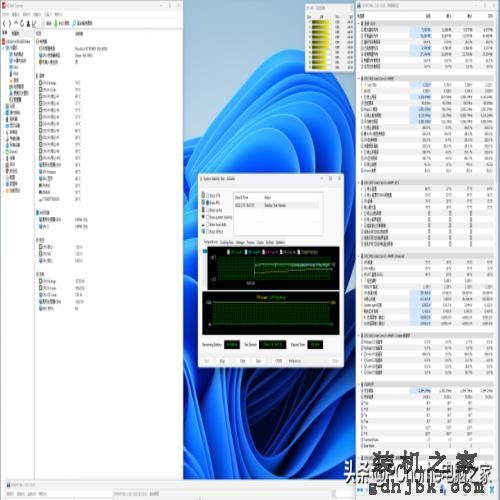Image resolution: width=500 pixels, height=500 pixels.
Task: Toggle the cyan-labeled temperature legend checkbox
Action: click(246, 252)
